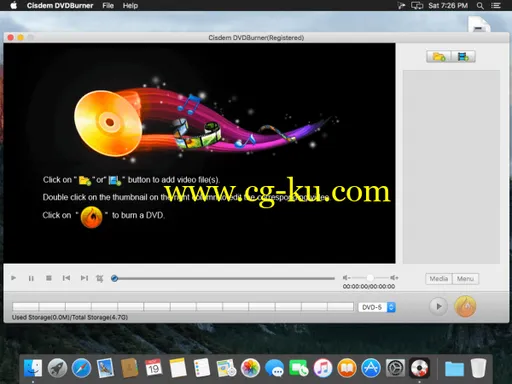Open FaceTime from the Dock
Viewport: 512px width, 384px height.
pos(299,368)
